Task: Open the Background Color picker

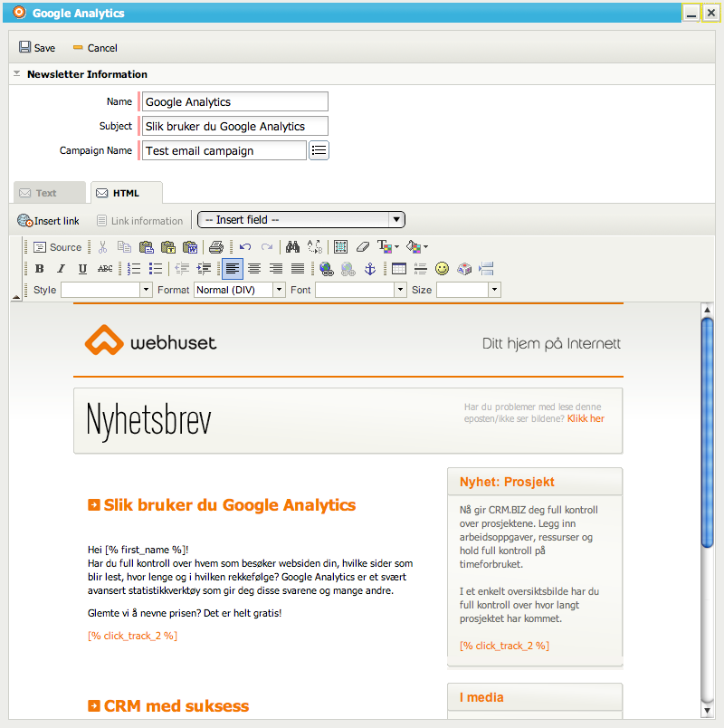Action: tap(417, 247)
